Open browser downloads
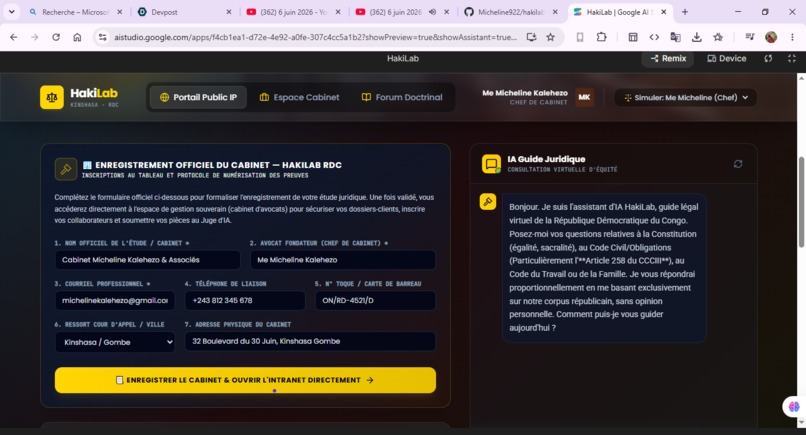Viewport: 806px width, 435px height. [697, 37]
